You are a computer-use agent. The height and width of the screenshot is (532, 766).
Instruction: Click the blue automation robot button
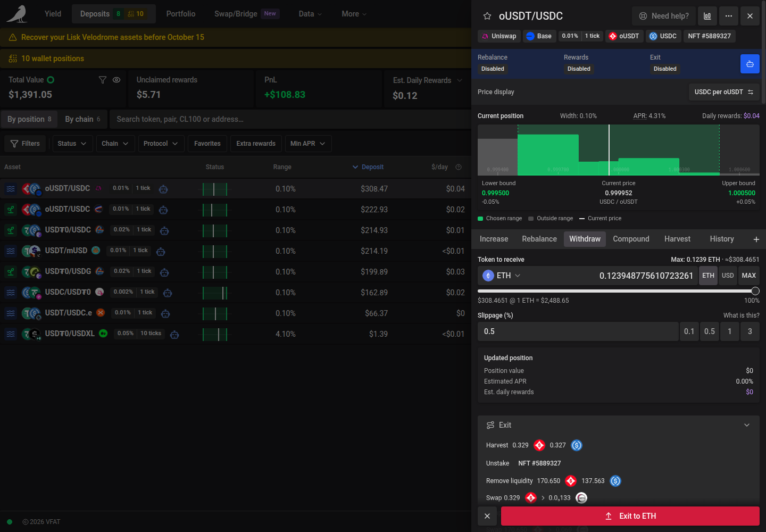pos(750,64)
